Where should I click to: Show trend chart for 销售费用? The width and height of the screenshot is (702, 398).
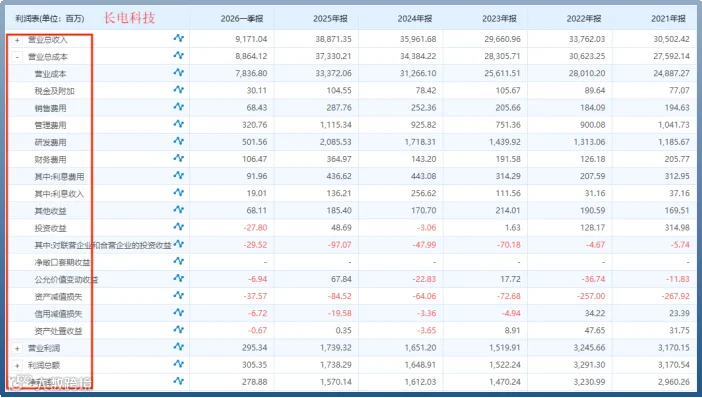click(179, 107)
